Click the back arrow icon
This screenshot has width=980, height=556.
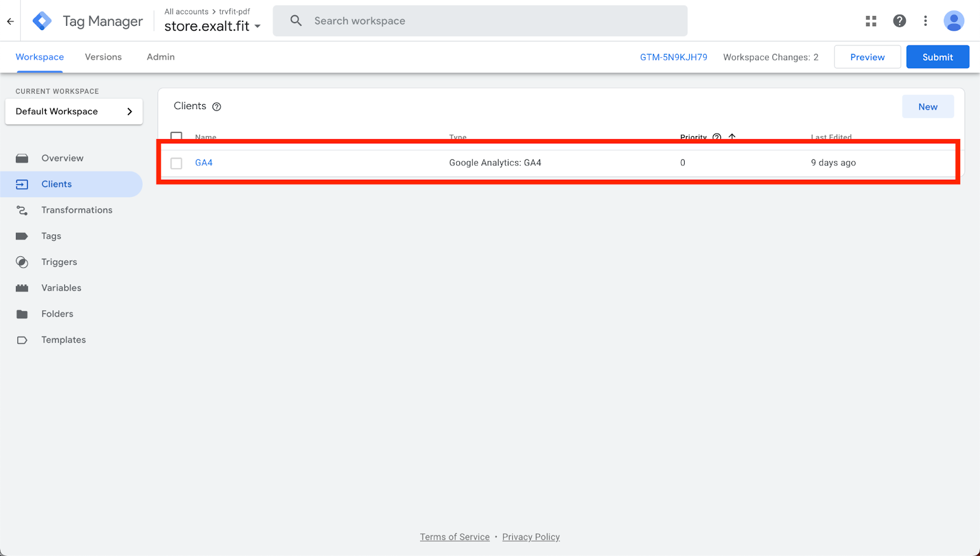pyautogui.click(x=10, y=21)
